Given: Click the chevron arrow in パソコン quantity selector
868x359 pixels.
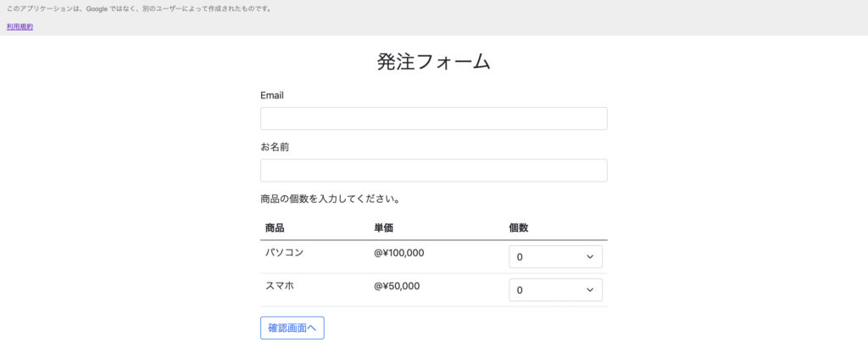Looking at the screenshot, I should (590, 257).
